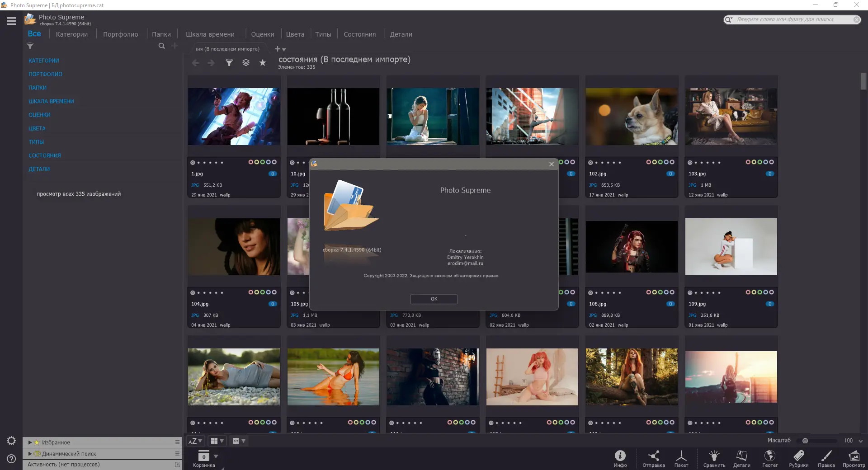Screen dimensions: 868x470
Task: Click the stack layers icon
Action: tap(246, 63)
